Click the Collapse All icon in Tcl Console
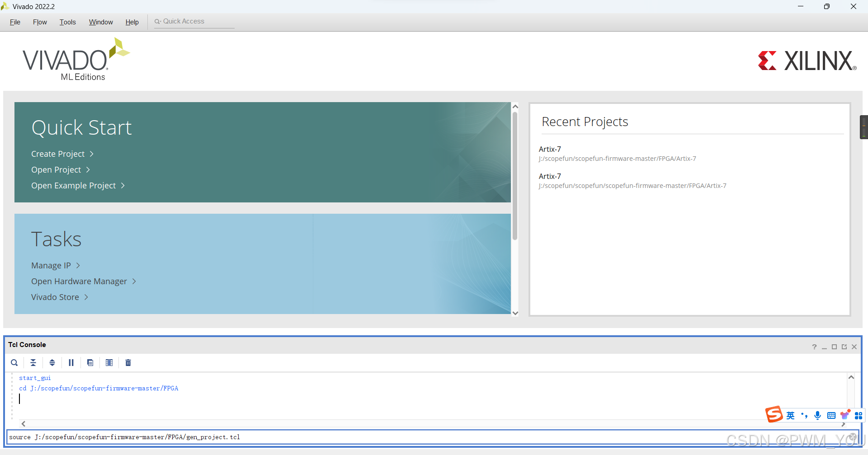Screen dimensions: 868x455 33,362
